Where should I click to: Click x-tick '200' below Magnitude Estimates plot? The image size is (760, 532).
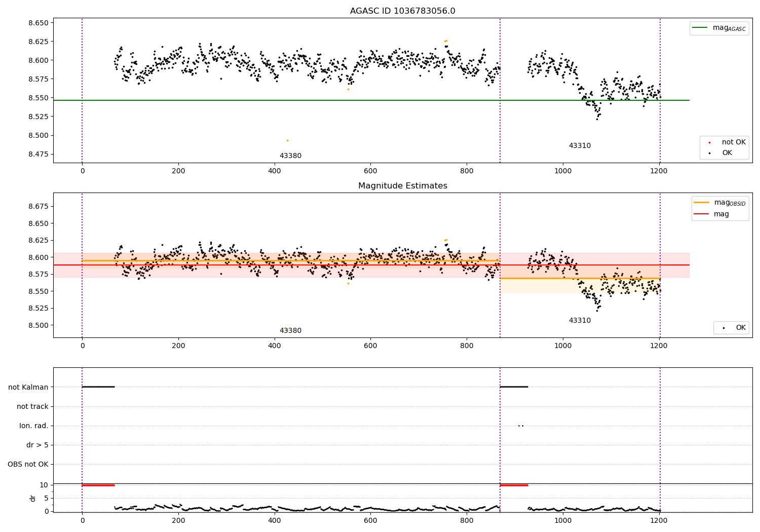click(178, 346)
